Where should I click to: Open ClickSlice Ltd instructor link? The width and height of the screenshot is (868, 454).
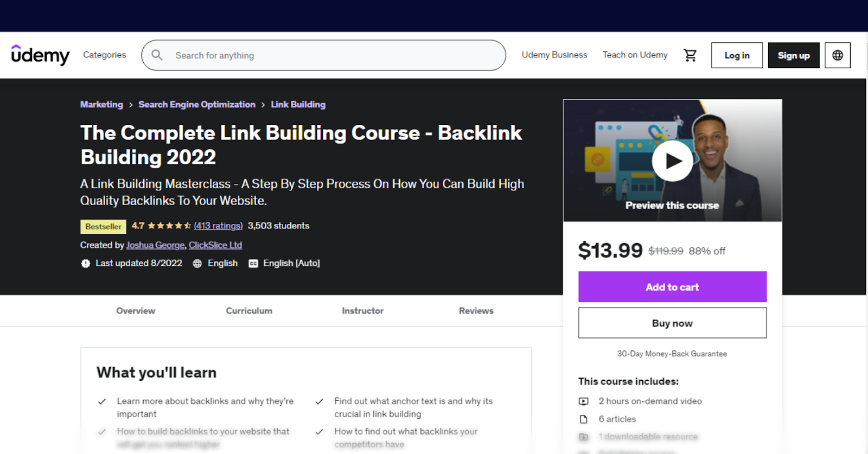(x=215, y=245)
